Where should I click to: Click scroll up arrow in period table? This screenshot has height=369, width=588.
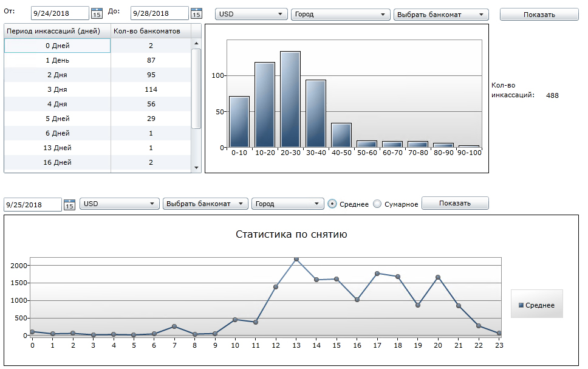pyautogui.click(x=196, y=44)
